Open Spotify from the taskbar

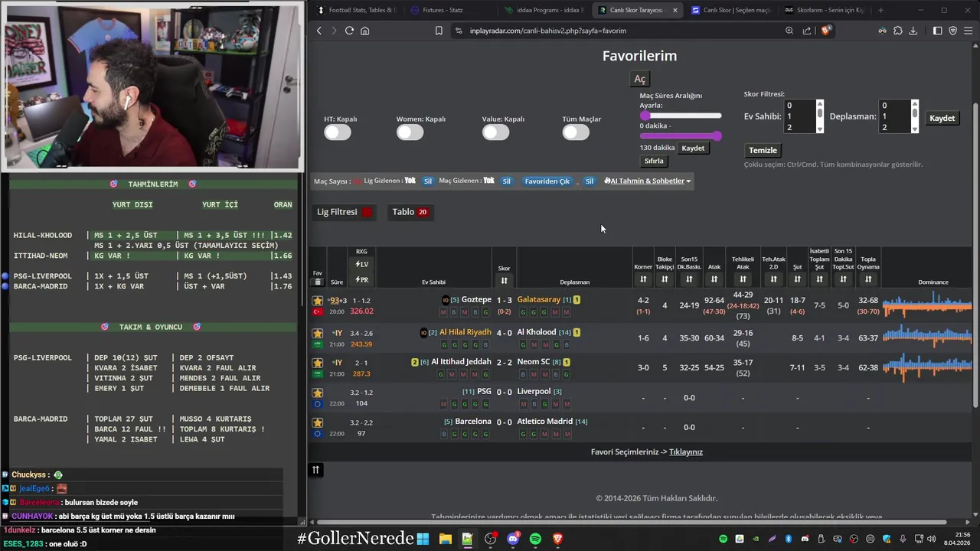point(535,539)
